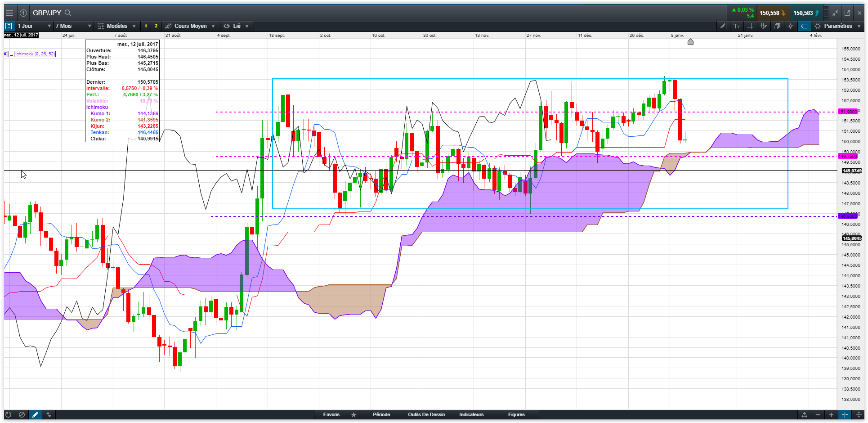Screen dimensions: 868x423
Task: Click the Volatilité value in data box
Action: coord(148,101)
